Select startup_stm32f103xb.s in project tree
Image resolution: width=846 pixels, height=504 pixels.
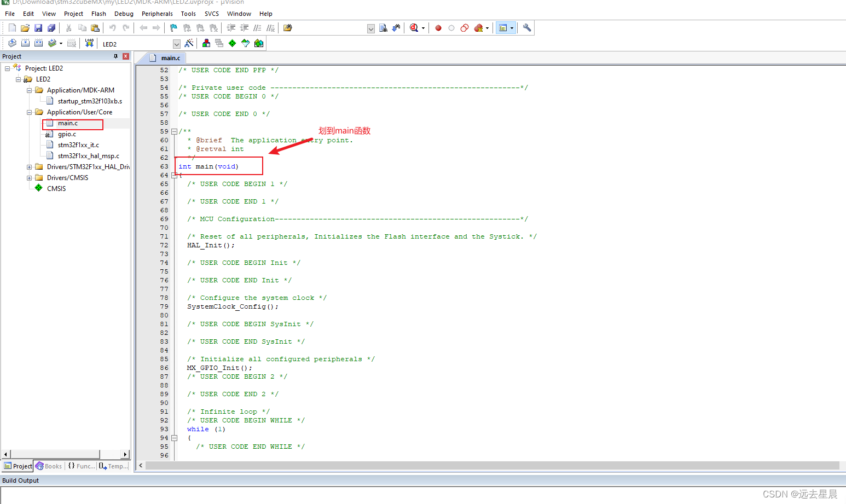pyautogui.click(x=90, y=101)
